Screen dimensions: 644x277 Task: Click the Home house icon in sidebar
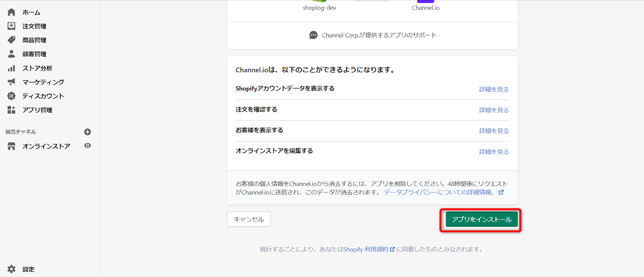[x=11, y=12]
